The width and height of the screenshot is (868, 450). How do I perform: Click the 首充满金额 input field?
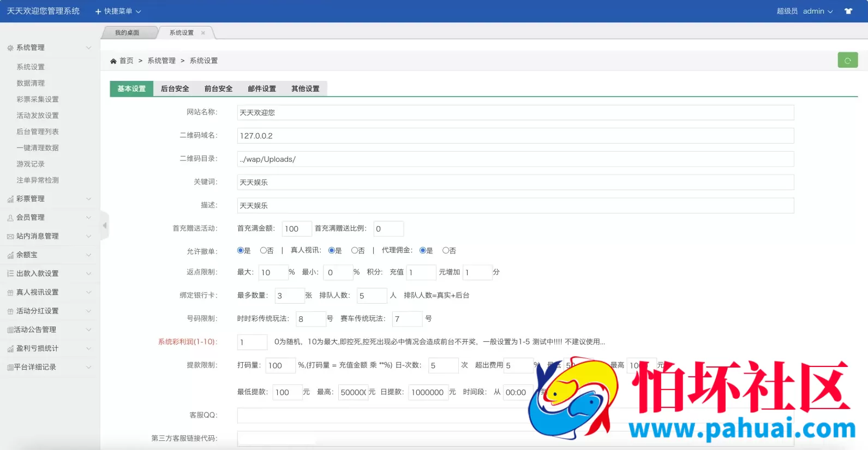[x=297, y=229]
